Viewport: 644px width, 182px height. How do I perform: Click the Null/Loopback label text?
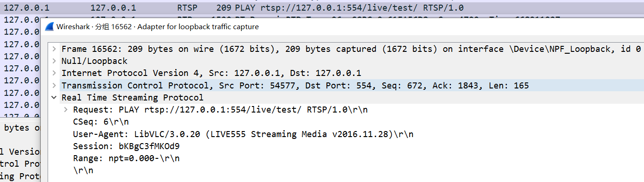(94, 61)
